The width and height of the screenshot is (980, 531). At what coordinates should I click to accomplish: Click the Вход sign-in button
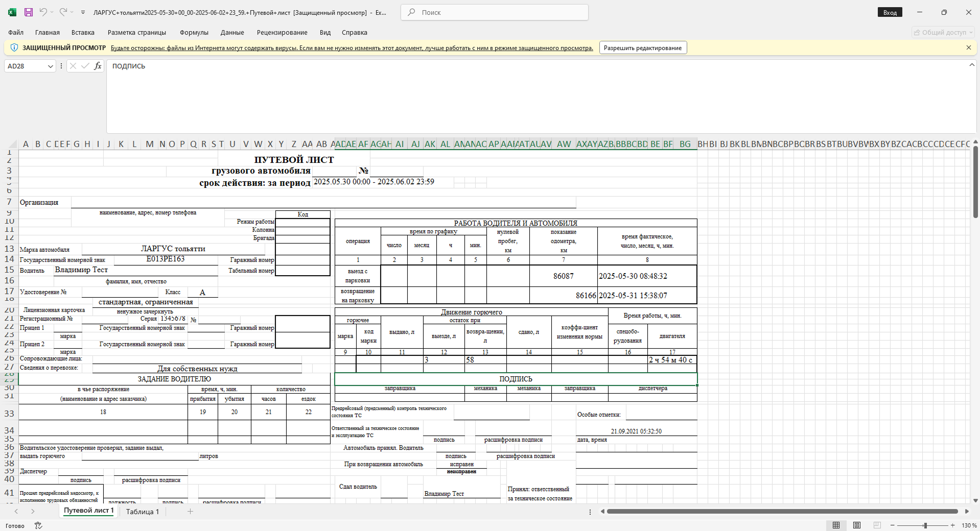coord(890,12)
